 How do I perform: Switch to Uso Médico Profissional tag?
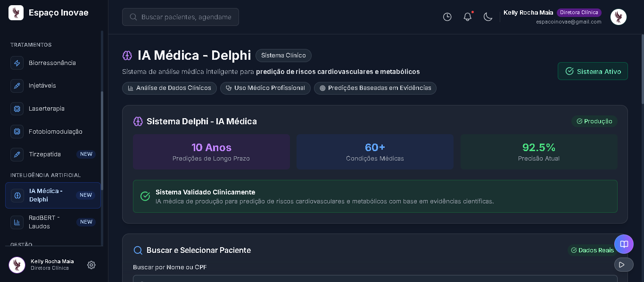click(265, 88)
